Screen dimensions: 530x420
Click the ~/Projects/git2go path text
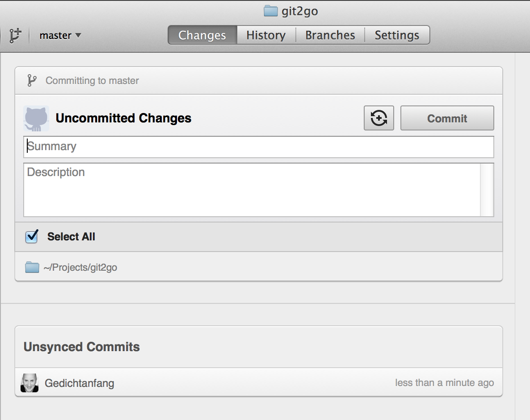[x=80, y=267]
